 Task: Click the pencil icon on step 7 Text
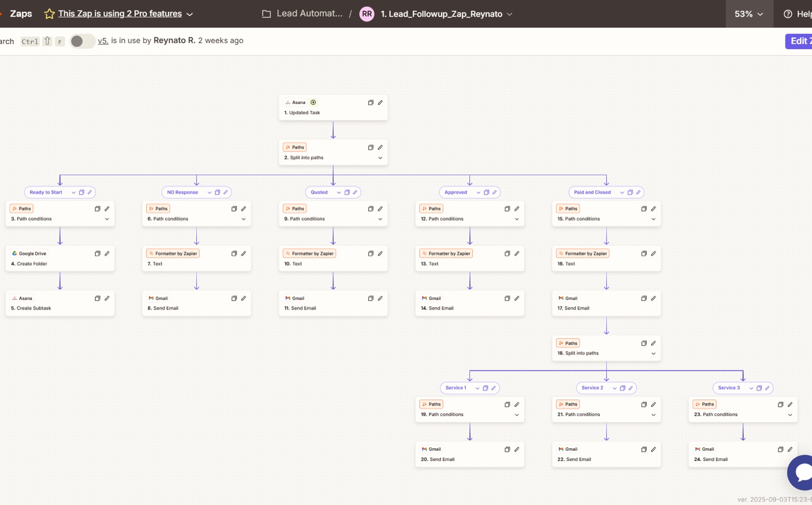[244, 254]
